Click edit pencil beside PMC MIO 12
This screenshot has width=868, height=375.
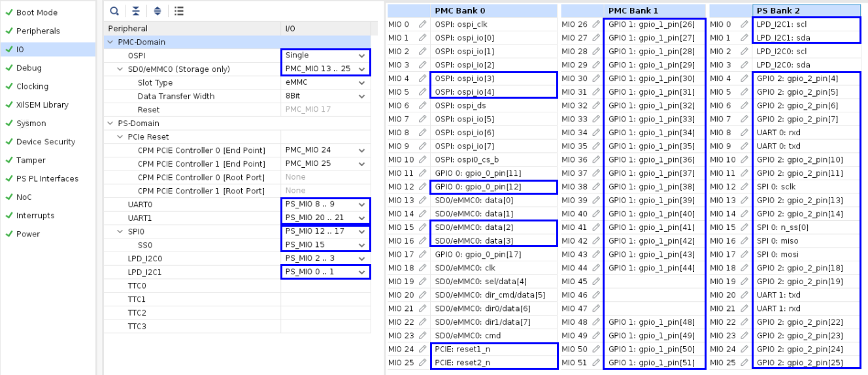[x=423, y=187]
